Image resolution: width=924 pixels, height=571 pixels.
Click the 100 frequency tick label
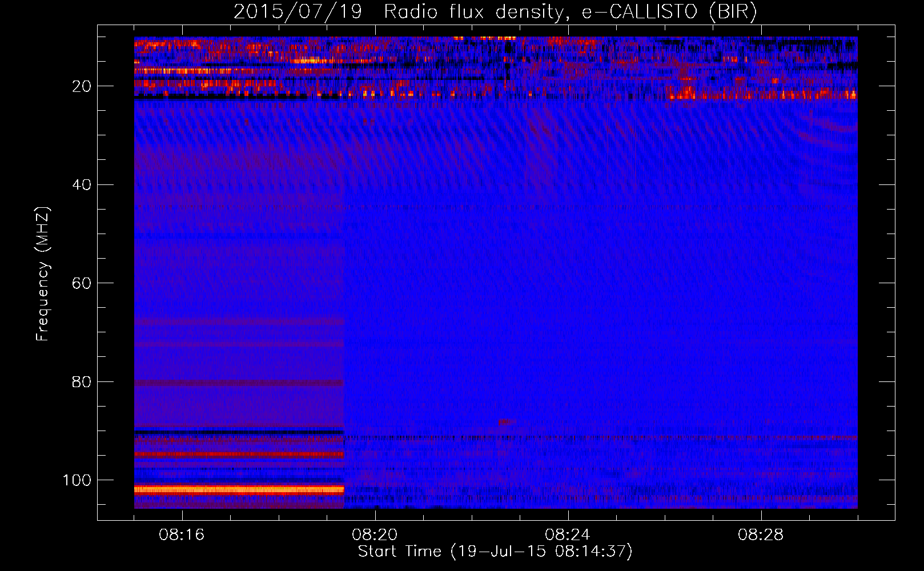[x=77, y=480]
